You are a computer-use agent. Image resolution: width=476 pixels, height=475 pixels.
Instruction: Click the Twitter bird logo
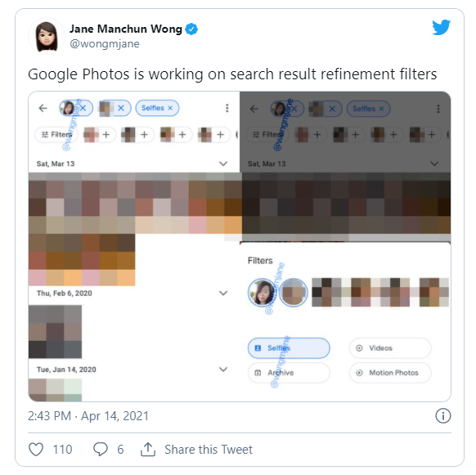[x=442, y=27]
